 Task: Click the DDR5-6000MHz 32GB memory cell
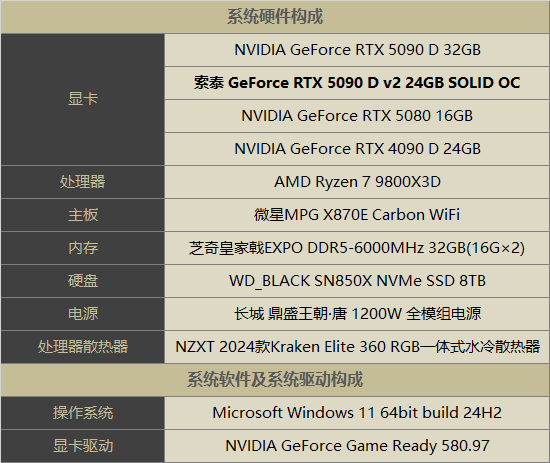pyautogui.click(x=357, y=248)
